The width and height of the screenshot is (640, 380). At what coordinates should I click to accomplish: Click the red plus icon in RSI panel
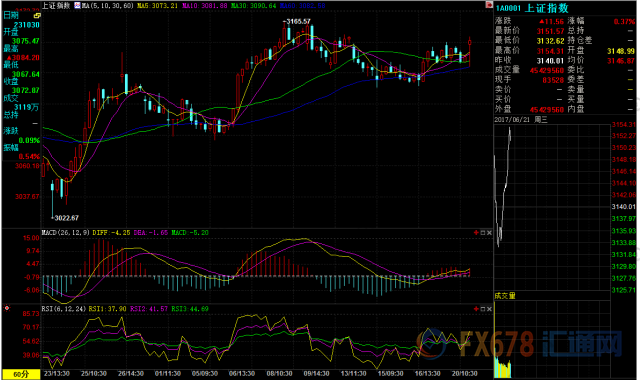tap(476, 309)
